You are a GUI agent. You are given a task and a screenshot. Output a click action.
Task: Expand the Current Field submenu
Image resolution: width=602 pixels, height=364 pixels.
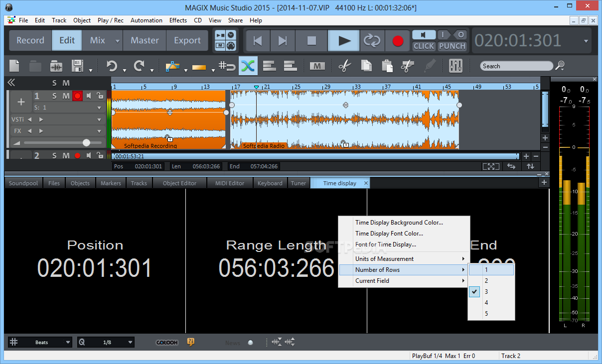point(404,280)
